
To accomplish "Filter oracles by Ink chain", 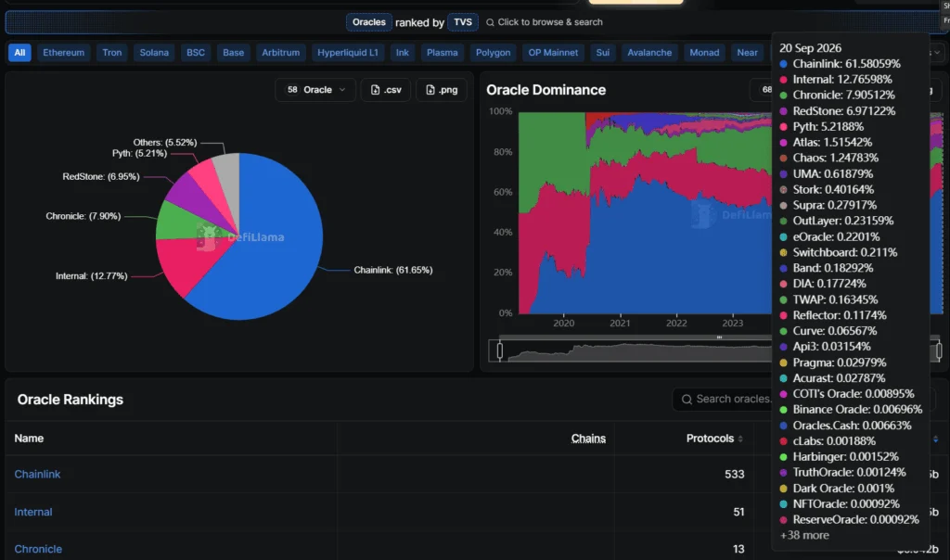I will tap(403, 53).
